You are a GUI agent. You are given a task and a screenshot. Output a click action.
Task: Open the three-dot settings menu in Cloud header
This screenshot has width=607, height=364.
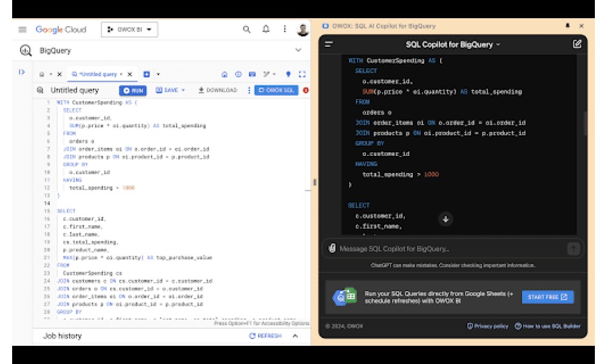285,29
